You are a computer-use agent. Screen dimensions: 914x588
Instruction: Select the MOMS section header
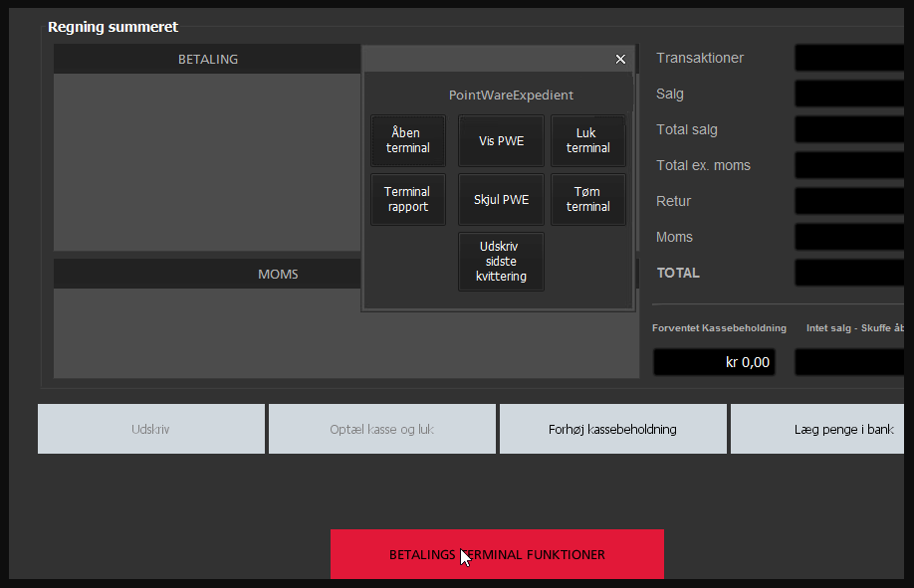pos(278,274)
